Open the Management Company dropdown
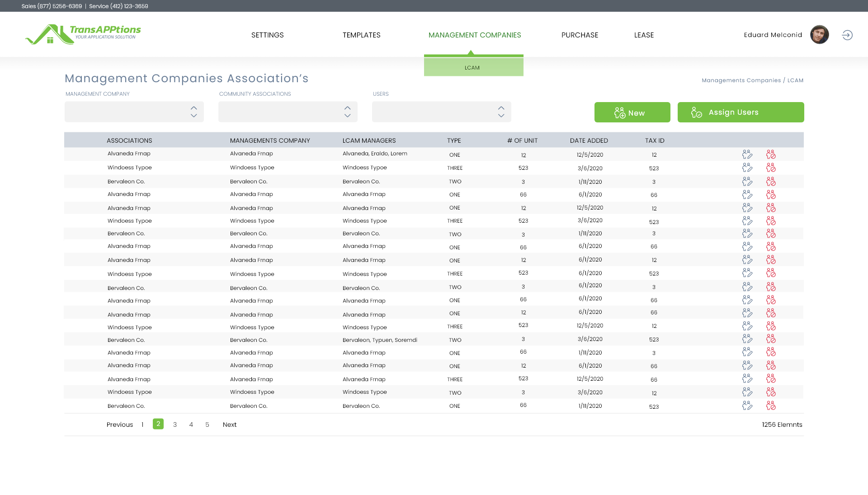868x495 pixels. [134, 112]
